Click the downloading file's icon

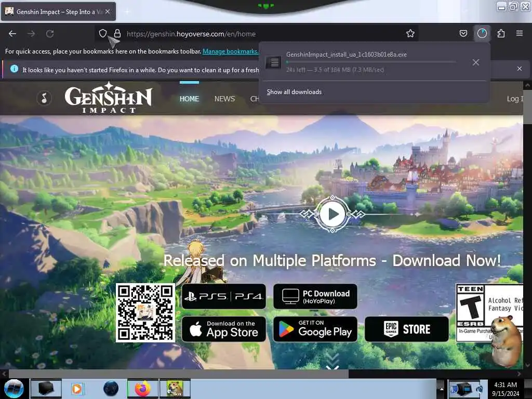coord(273,62)
